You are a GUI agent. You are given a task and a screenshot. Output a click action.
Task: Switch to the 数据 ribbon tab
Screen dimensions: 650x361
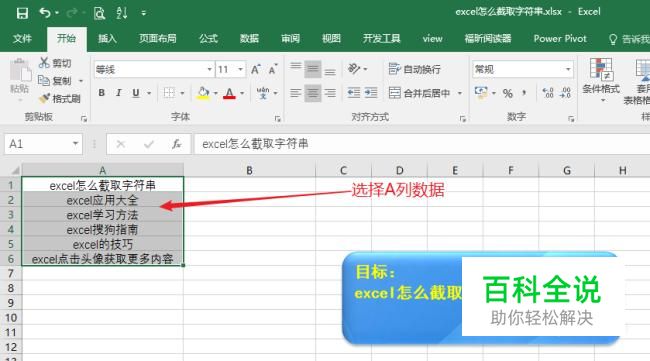[249, 39]
